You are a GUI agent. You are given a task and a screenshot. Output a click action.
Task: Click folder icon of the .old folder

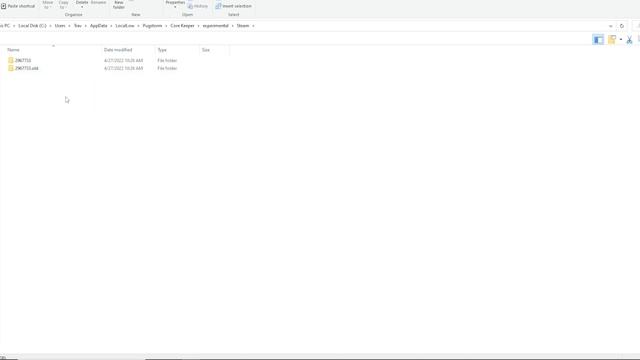click(x=11, y=68)
